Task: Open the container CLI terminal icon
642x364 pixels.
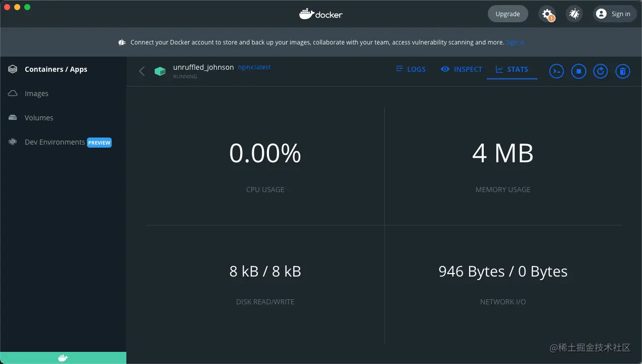Action: pos(557,71)
